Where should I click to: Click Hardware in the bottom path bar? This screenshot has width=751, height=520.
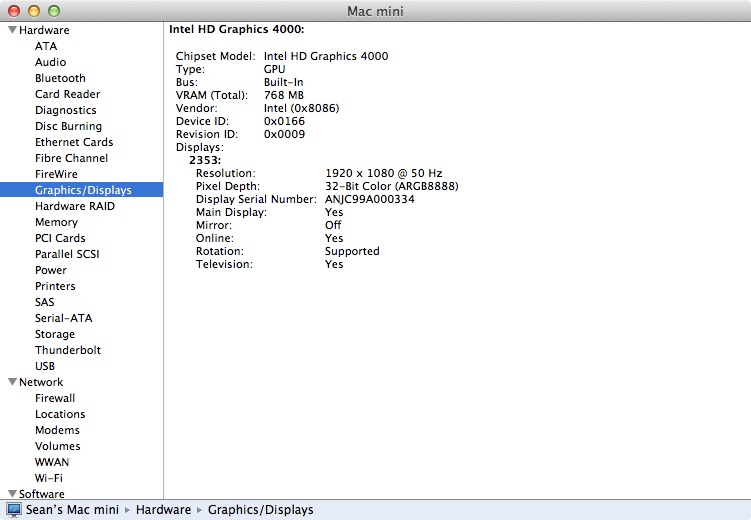tap(163, 510)
